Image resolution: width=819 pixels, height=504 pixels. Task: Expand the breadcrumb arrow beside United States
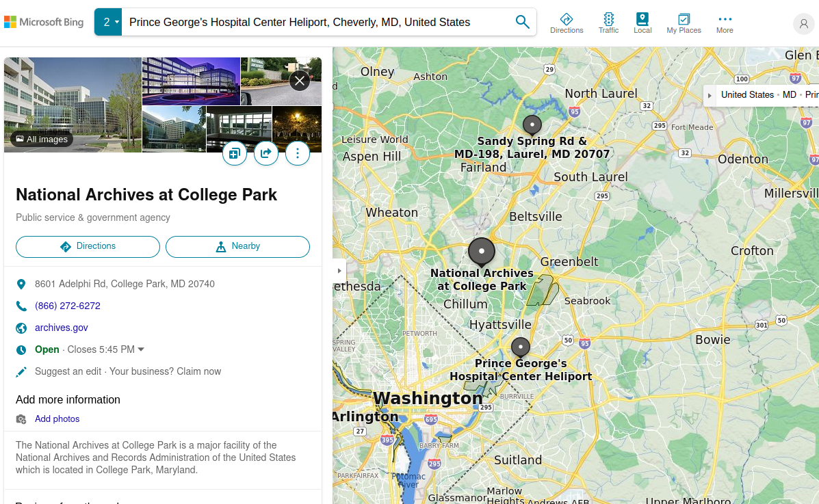(710, 95)
